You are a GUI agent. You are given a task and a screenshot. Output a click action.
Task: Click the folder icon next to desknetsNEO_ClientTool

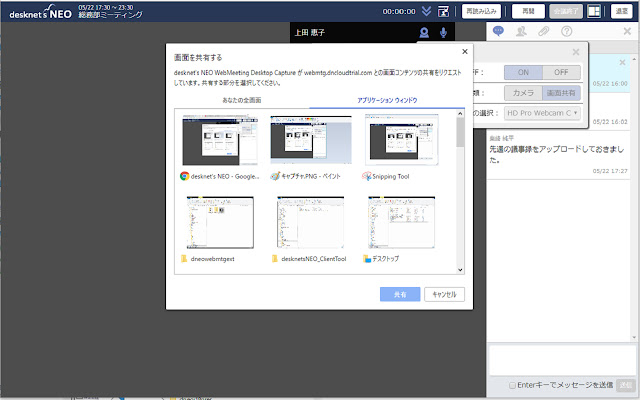275,259
